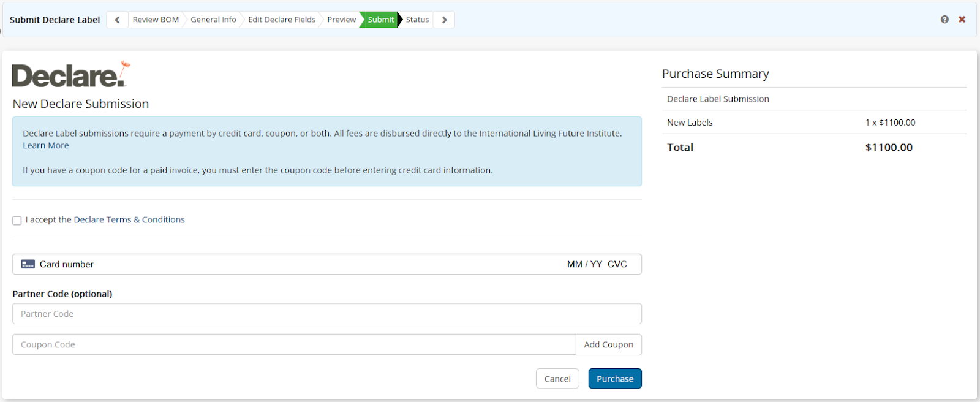The width and height of the screenshot is (980, 402).
Task: Select the Submit step
Action: click(x=380, y=20)
